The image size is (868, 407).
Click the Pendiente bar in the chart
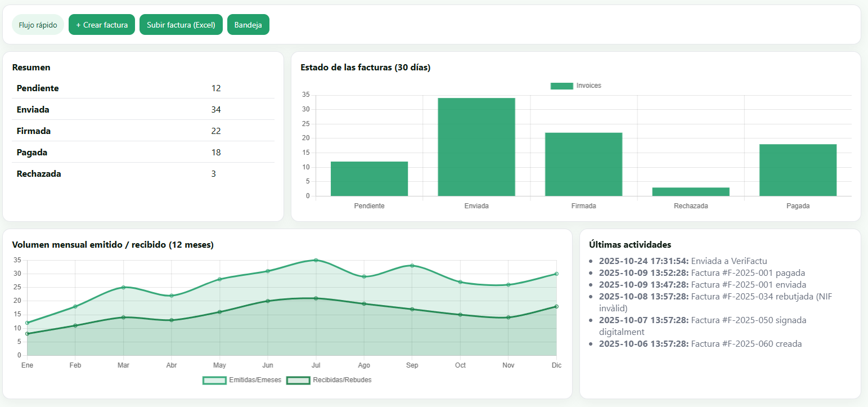(369, 178)
